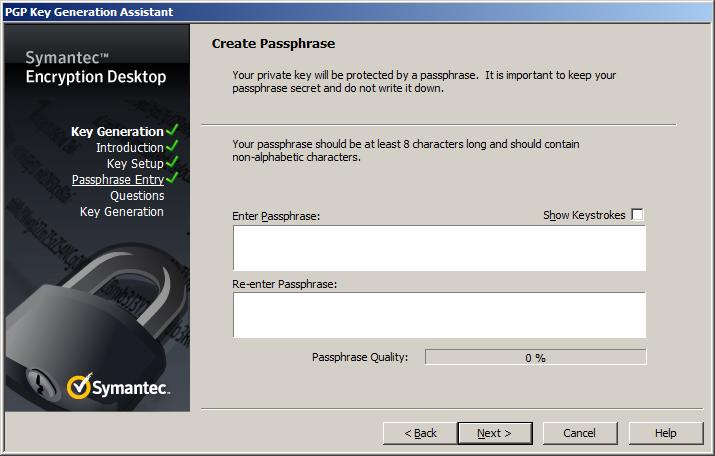
Task: Click the green check beside Passphrase Entry
Action: pyautogui.click(x=172, y=178)
